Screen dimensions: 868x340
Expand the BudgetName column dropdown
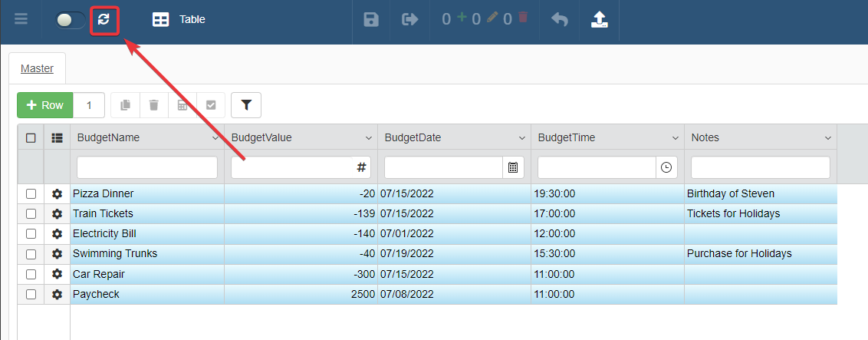pos(215,139)
